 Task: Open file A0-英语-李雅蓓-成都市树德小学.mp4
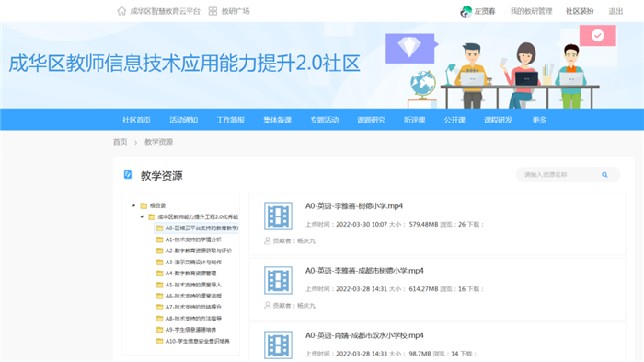364,271
